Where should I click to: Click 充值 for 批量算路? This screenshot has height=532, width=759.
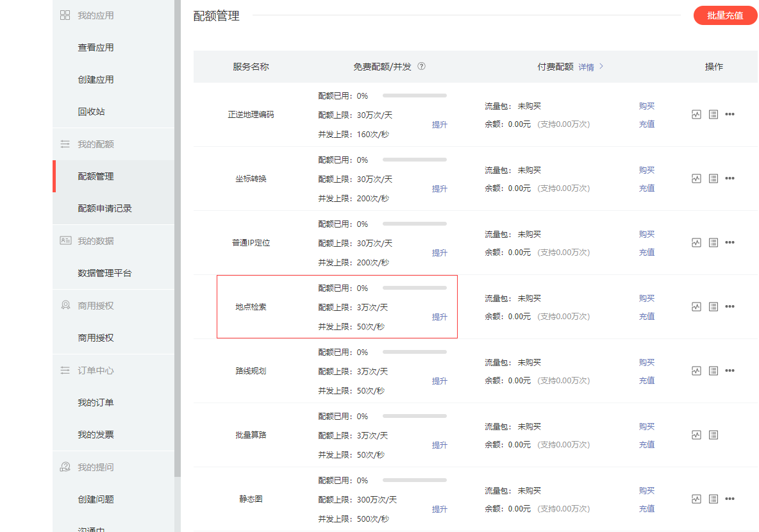[x=647, y=444]
